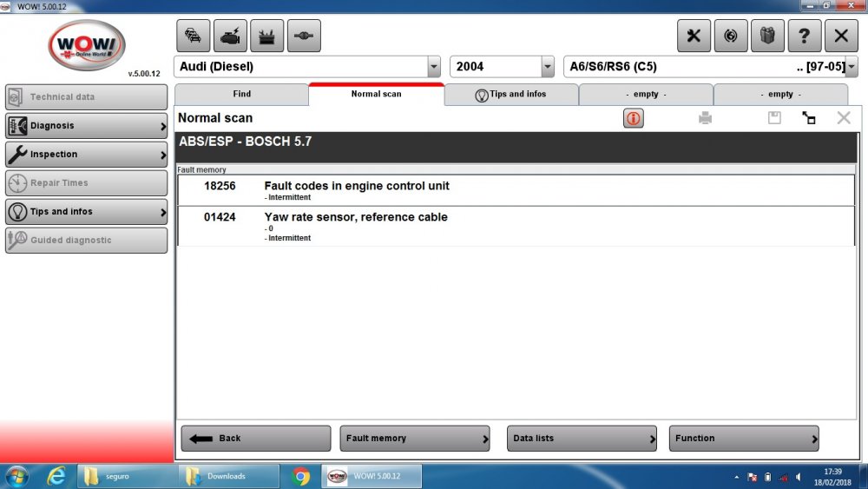Open the Data lists menu button
Image resolution: width=868 pixels, height=489 pixels.
pos(582,438)
